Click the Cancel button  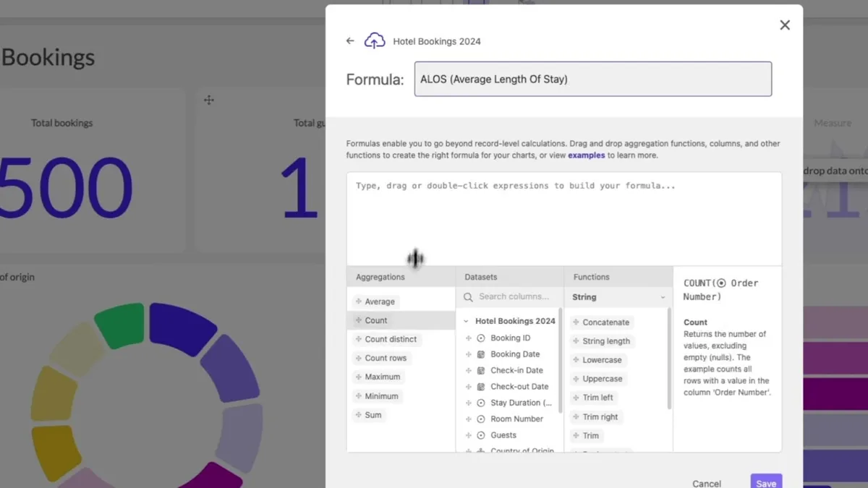point(707,484)
